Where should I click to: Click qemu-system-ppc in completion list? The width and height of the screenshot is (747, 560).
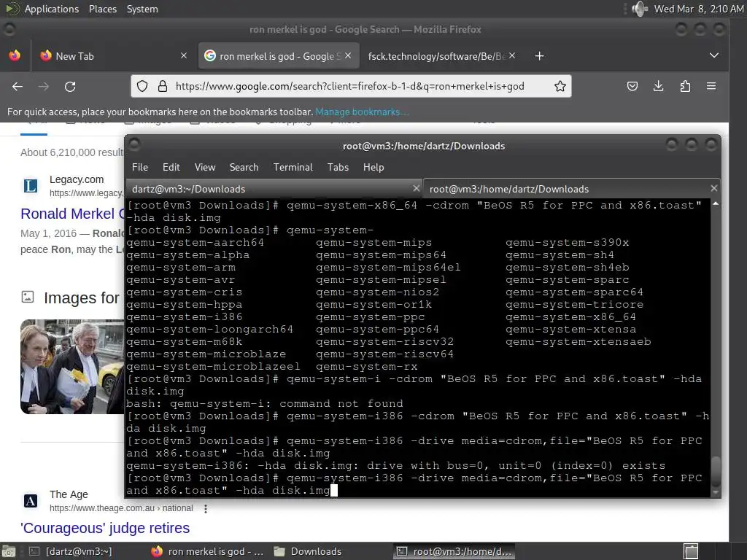tap(370, 316)
